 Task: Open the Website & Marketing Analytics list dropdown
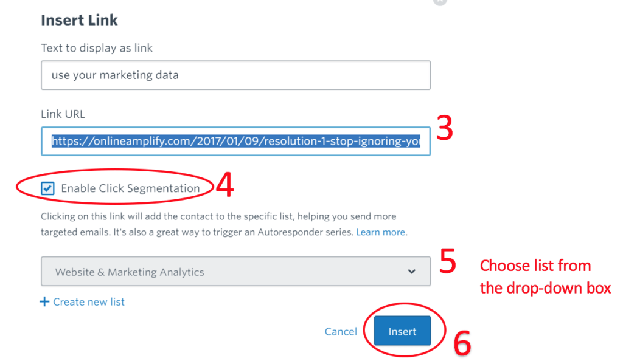[235, 272]
